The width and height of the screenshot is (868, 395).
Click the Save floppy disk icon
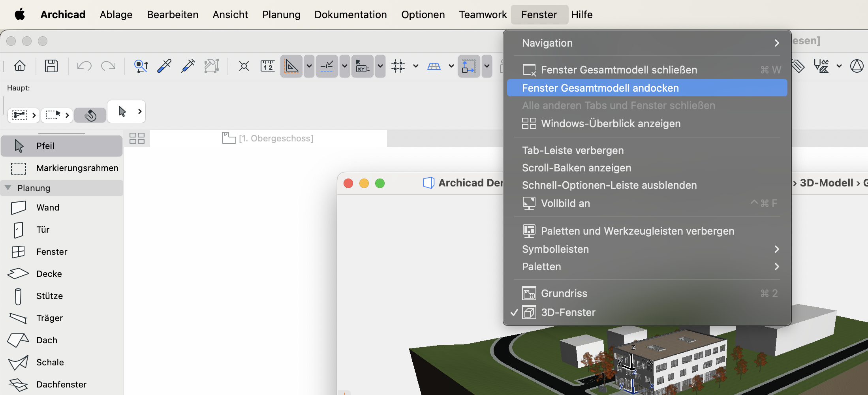pos(51,66)
